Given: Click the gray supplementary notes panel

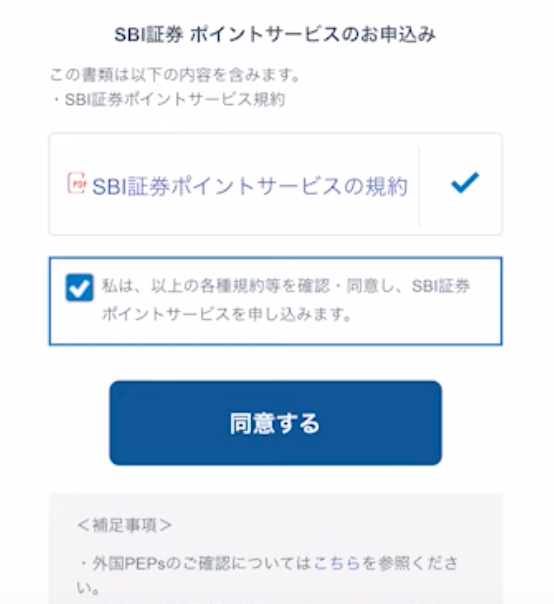Looking at the screenshot, I should tap(275, 549).
